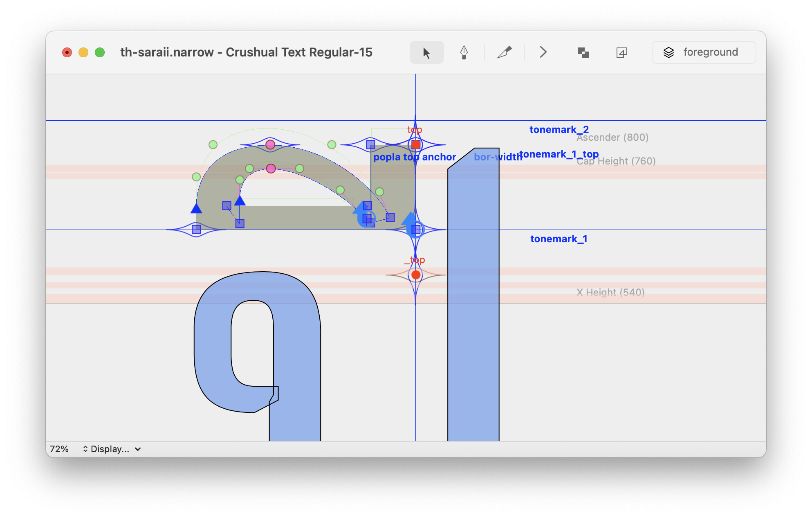The image size is (812, 518).
Task: Expand more tools with the chevron arrow
Action: (x=543, y=52)
